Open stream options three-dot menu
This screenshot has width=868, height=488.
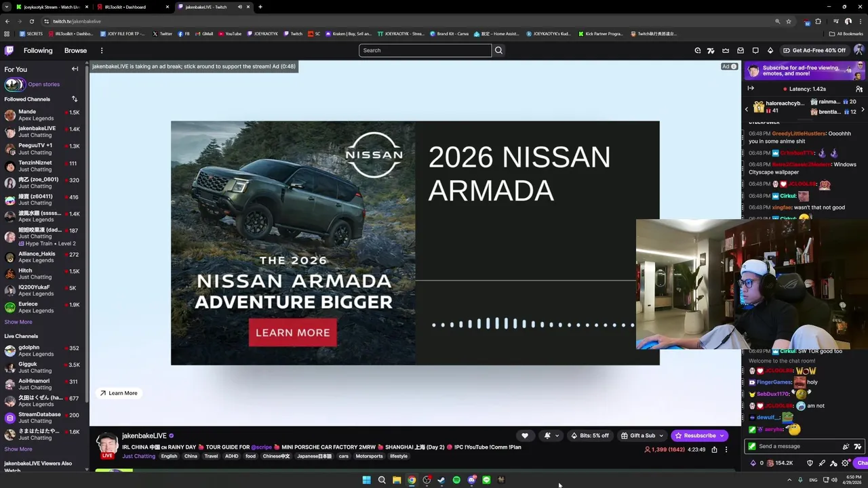click(x=726, y=449)
